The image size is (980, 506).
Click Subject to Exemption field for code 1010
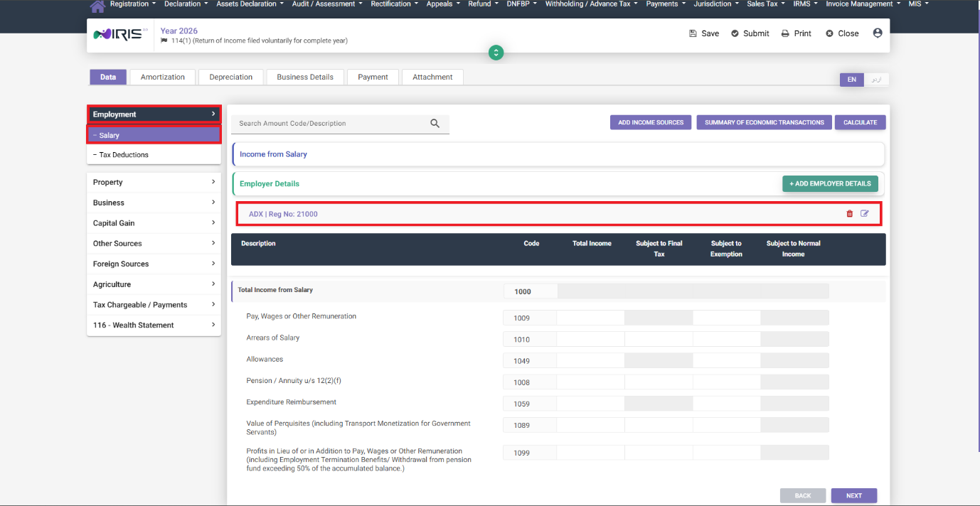[x=726, y=339]
